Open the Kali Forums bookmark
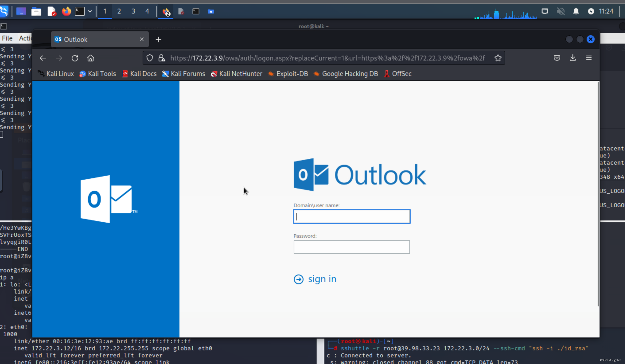The width and height of the screenshot is (625, 364). coord(183,74)
